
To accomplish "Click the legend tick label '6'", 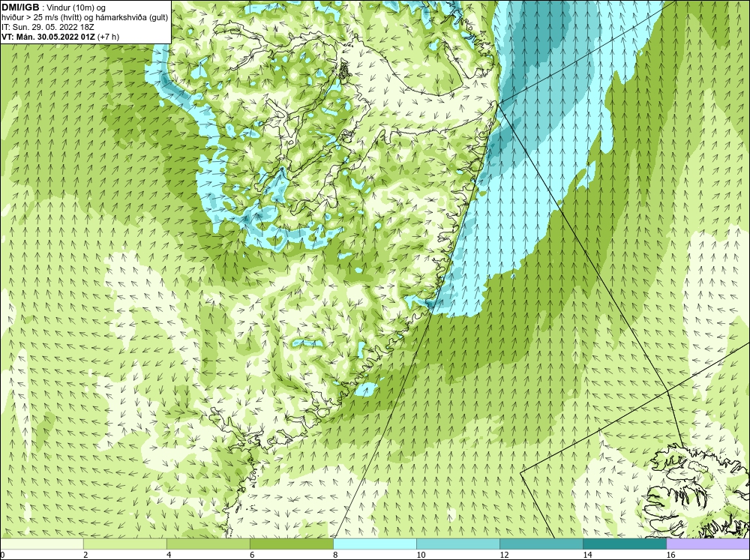I will [x=252, y=555].
